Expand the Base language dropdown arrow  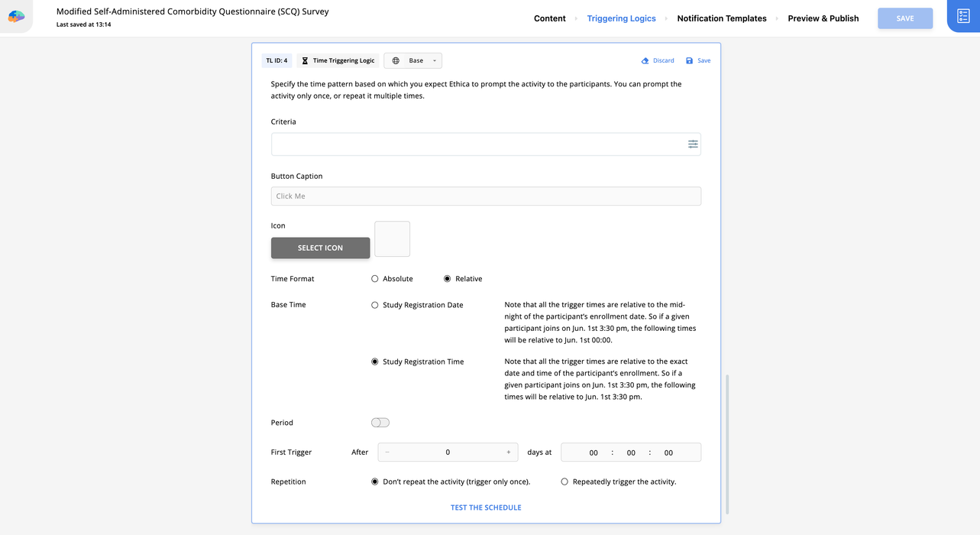coord(434,61)
